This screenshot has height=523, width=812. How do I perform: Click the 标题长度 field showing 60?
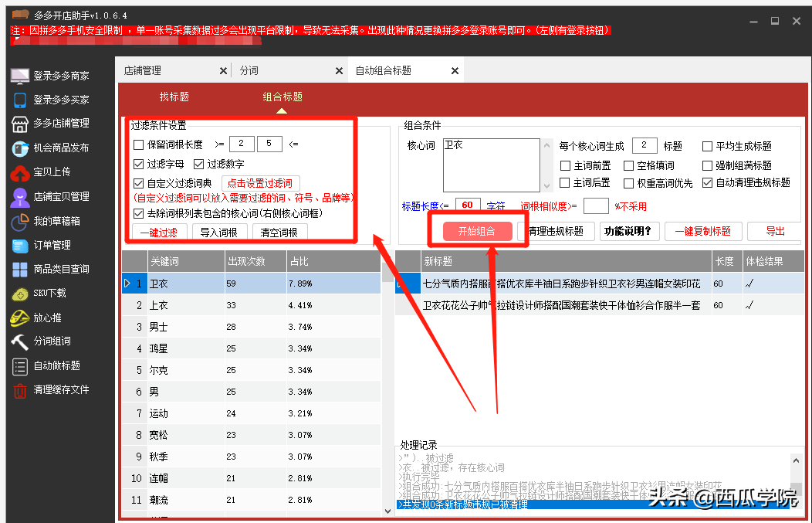(468, 205)
